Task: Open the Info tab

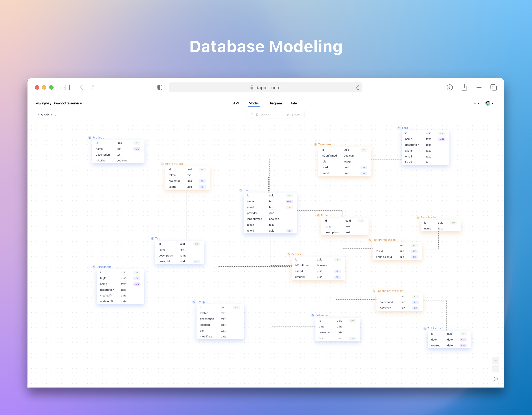Action: click(x=293, y=103)
